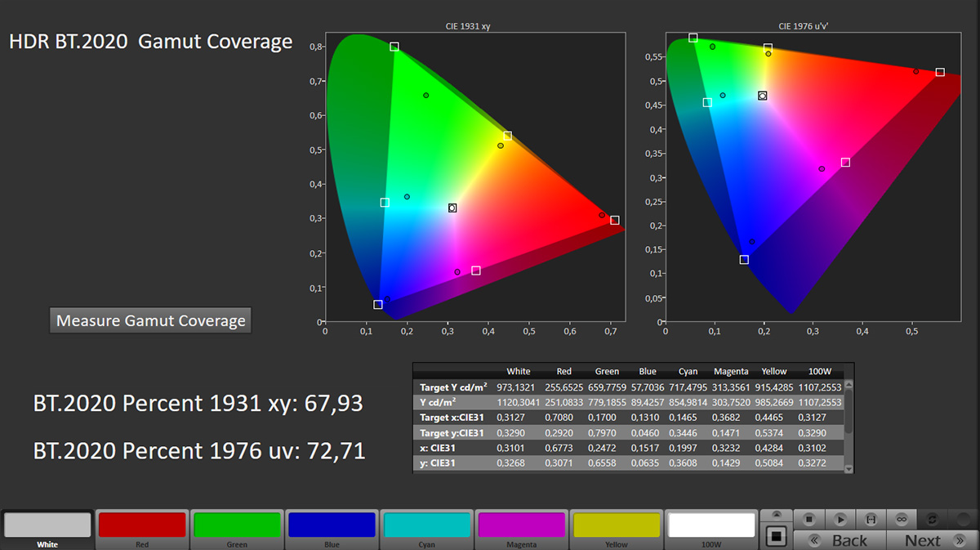Select the Blue color swatch

pos(332,530)
